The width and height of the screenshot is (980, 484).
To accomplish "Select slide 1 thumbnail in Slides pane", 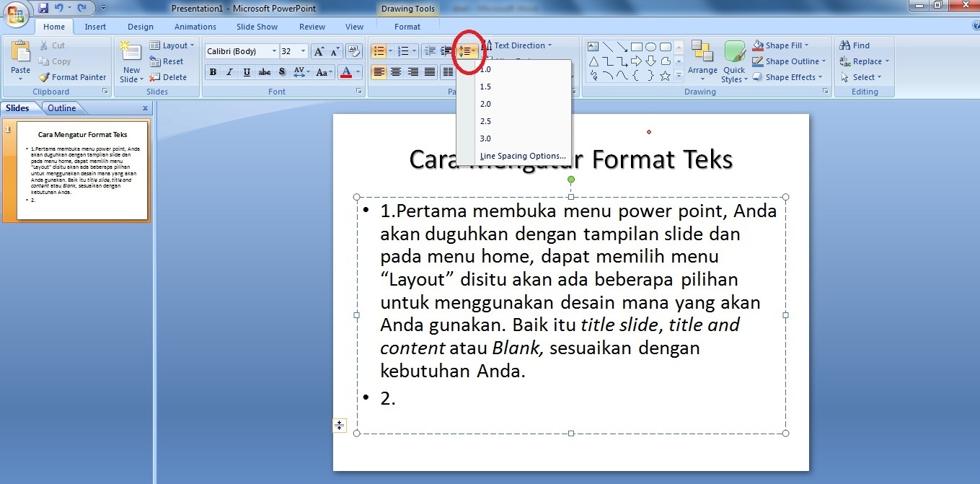I will click(81, 170).
